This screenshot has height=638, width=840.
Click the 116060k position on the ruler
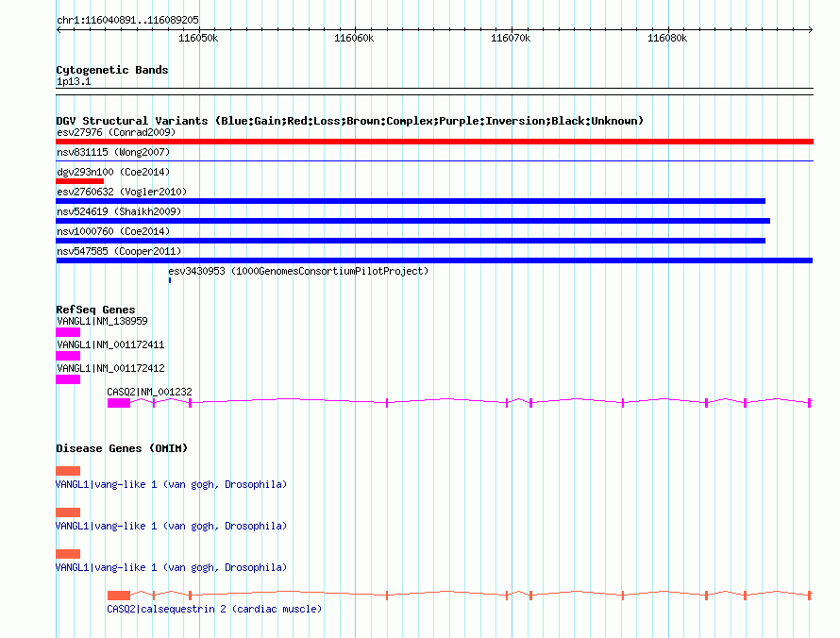[354, 39]
